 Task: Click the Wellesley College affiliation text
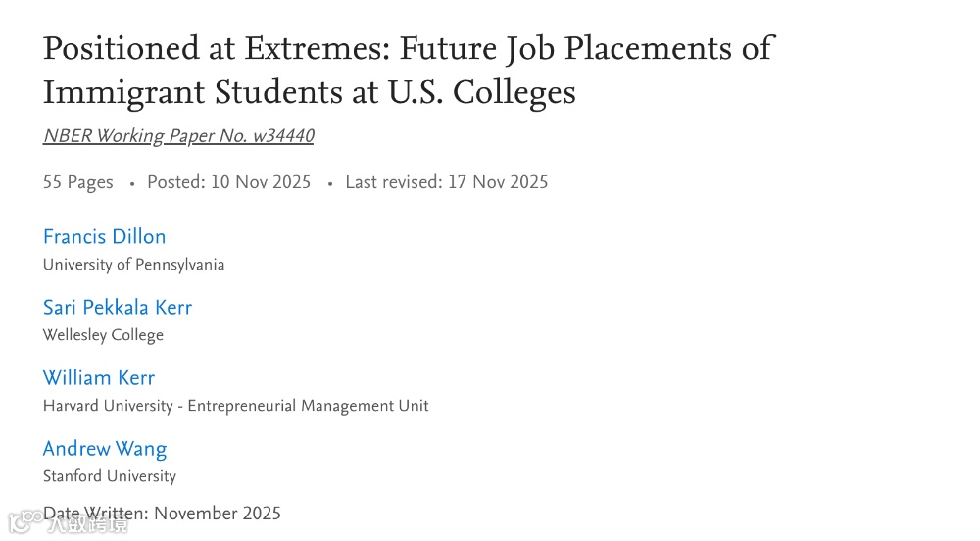pyautogui.click(x=103, y=335)
